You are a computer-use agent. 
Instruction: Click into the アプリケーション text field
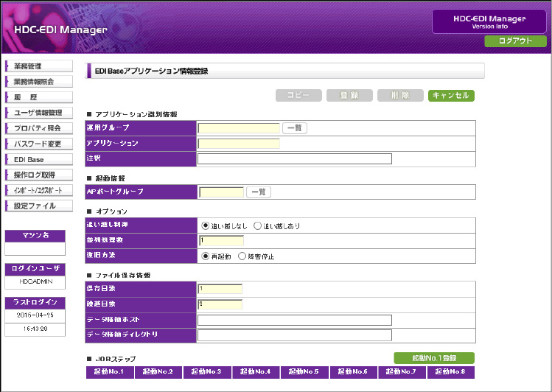tap(239, 143)
